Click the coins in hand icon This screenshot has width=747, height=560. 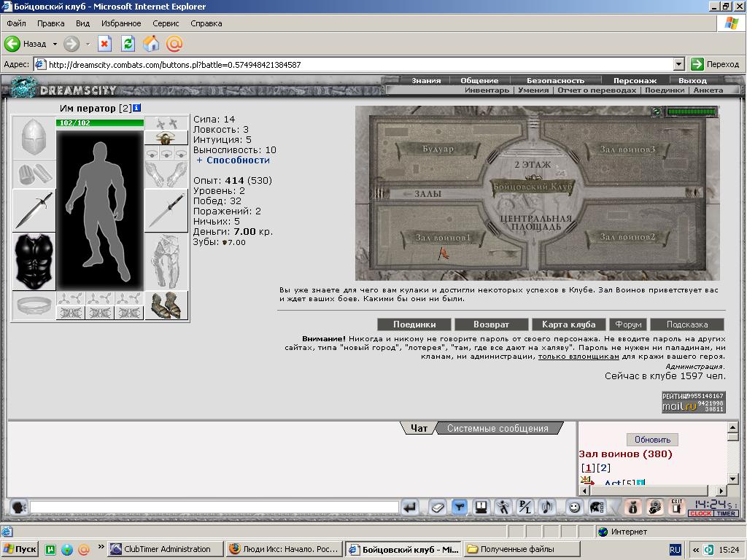point(655,507)
